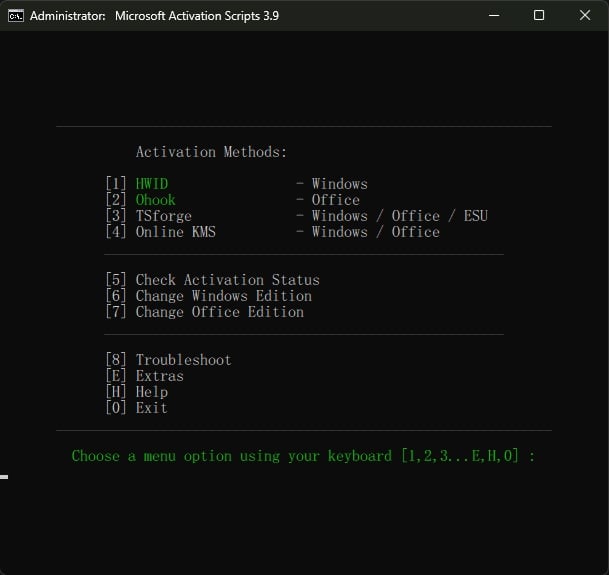Click the Activation Methods heading

[211, 152]
